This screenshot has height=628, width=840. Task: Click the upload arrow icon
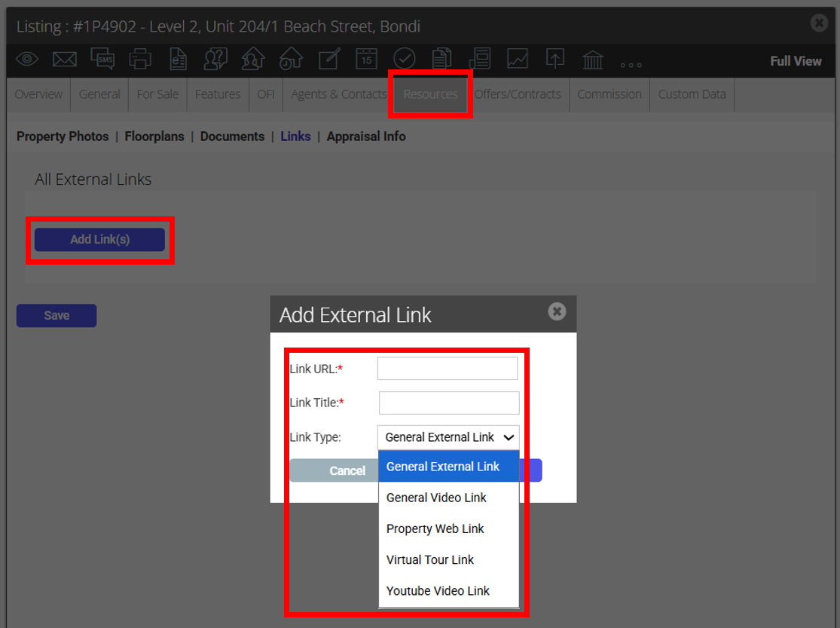pyautogui.click(x=555, y=59)
